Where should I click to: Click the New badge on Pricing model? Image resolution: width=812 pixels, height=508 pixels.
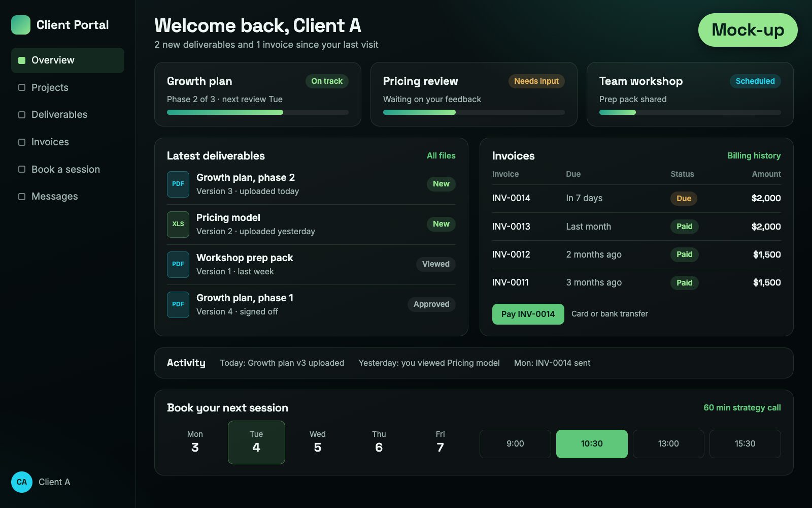441,224
